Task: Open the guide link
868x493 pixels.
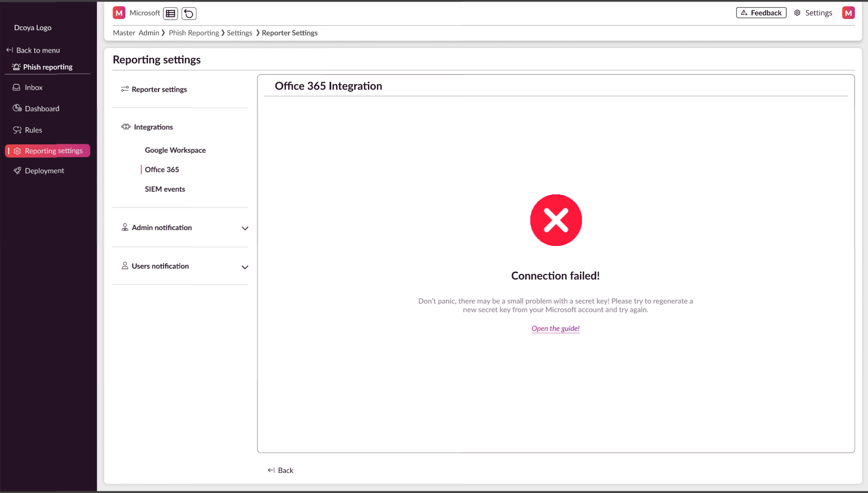Action: click(555, 329)
